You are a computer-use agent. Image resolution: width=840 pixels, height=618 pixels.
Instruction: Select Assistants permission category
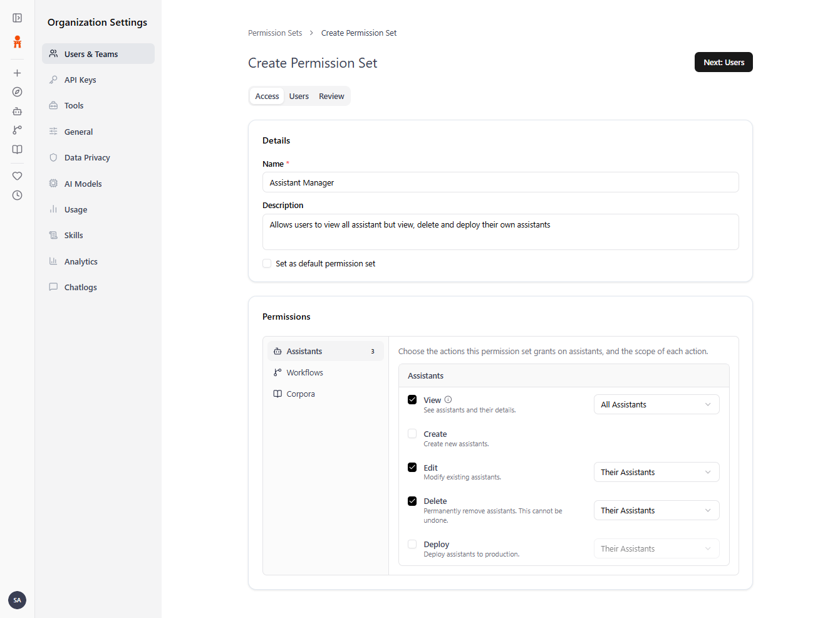coord(326,351)
